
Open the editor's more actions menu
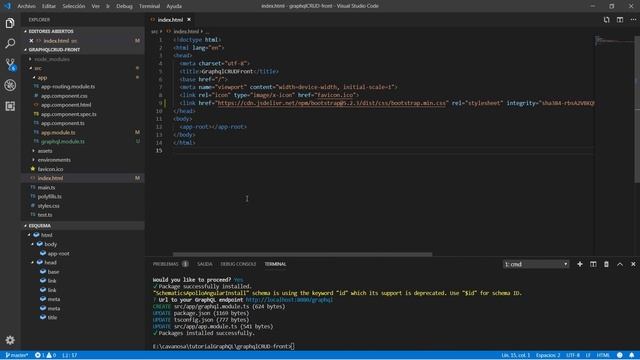633,20
